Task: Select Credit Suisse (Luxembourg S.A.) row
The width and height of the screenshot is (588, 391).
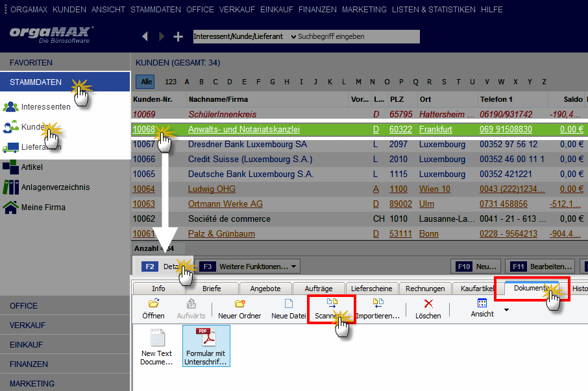Action: tap(360, 159)
